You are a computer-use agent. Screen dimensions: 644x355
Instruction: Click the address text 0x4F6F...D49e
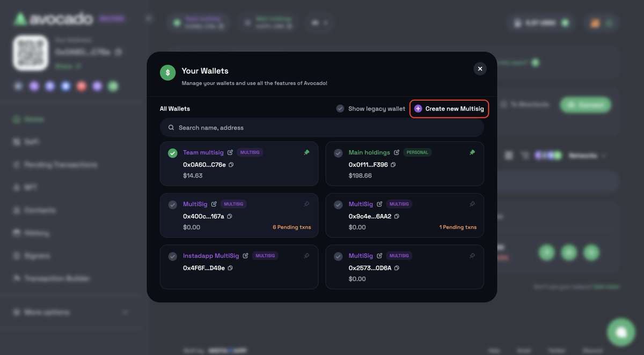[204, 268]
